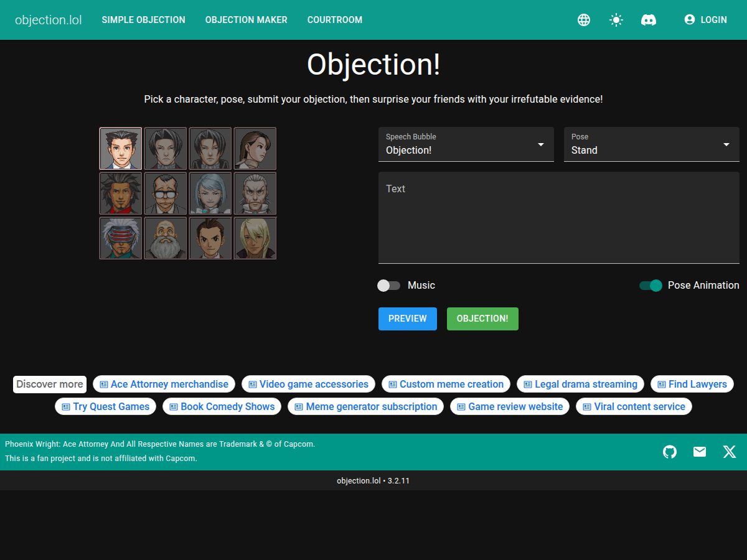This screenshot has width=747, height=560.
Task: Click the "objection.lol • 3.2.11" version text
Action: pyautogui.click(x=374, y=481)
